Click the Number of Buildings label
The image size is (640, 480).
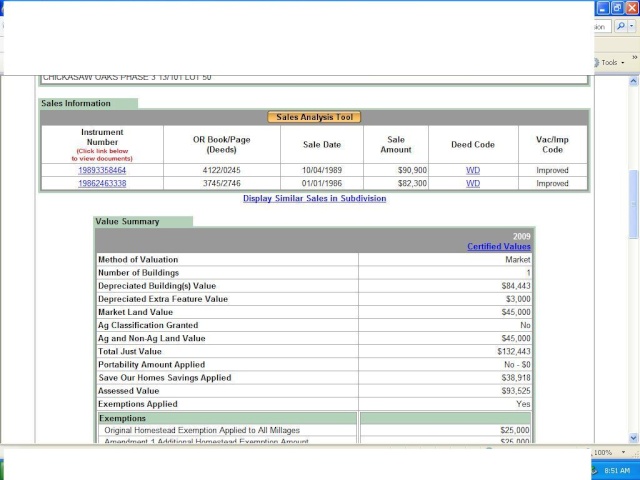[x=138, y=273]
